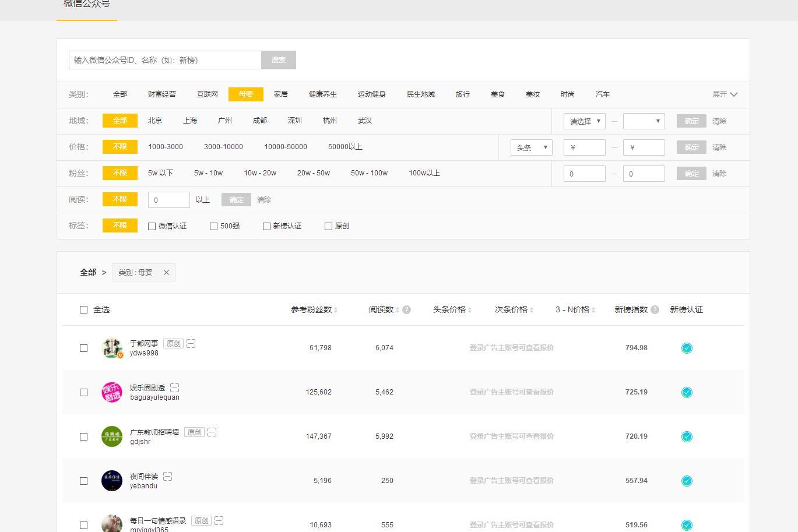798x532 pixels.
Task: Open 广东教师招聘墙 account avatar
Action: 112,436
